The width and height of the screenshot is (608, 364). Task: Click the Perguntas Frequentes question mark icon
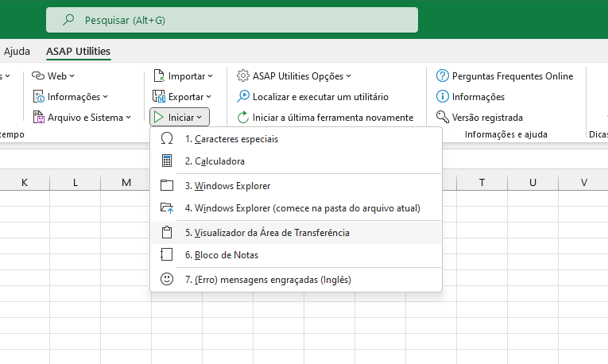click(443, 76)
